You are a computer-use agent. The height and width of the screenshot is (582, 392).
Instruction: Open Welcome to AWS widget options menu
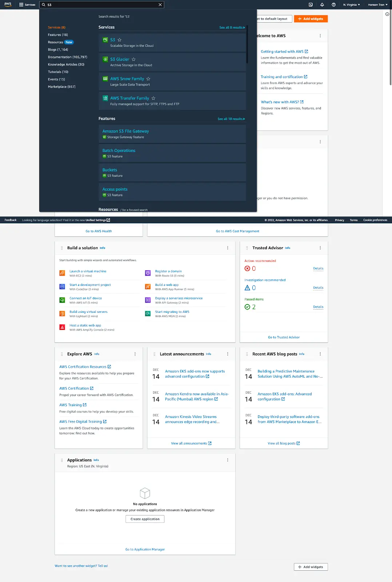(320, 36)
